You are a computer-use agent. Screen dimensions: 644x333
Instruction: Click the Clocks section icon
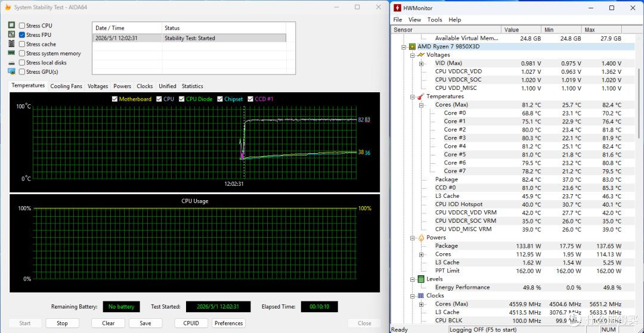tap(421, 295)
